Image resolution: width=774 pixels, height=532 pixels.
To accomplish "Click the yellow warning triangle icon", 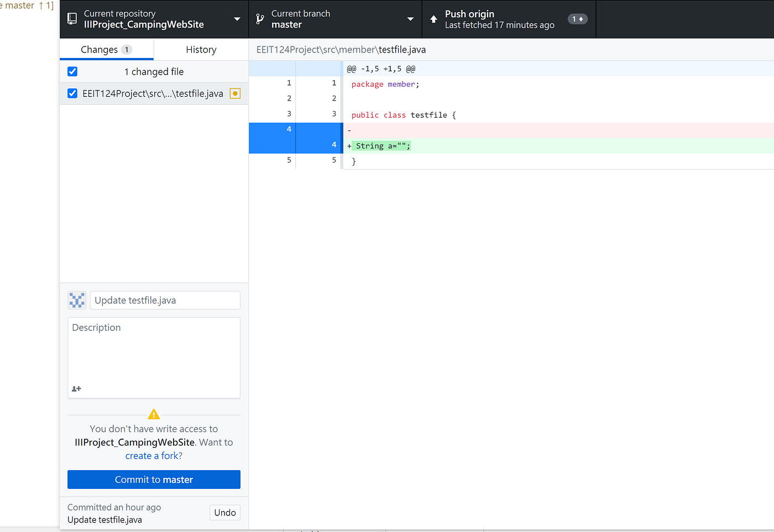I will (154, 414).
